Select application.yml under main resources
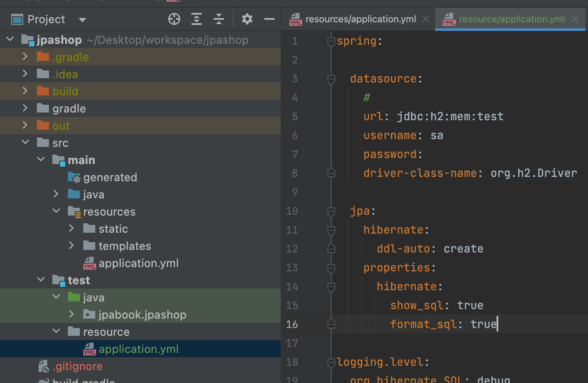Viewport: 588px width, 383px height. coord(140,263)
